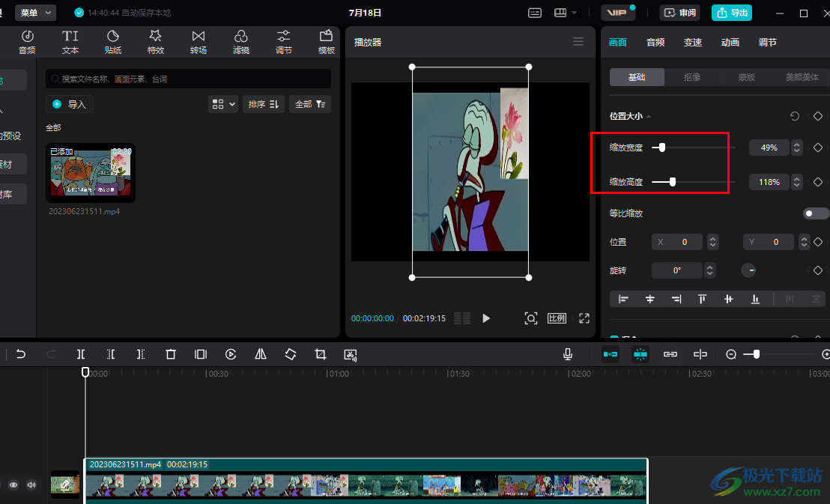Switch to the 抠像 cutout sub-tab

coord(692,77)
